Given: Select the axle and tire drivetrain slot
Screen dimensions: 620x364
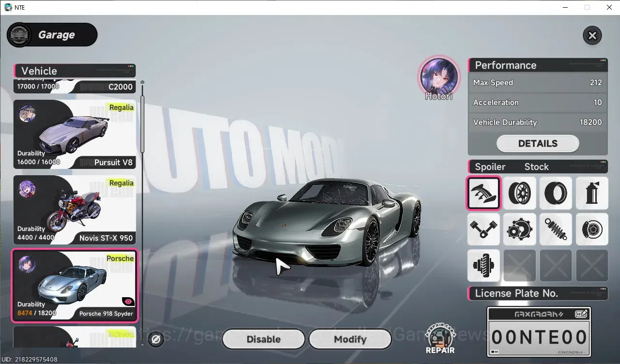Looking at the screenshot, I should (x=483, y=265).
